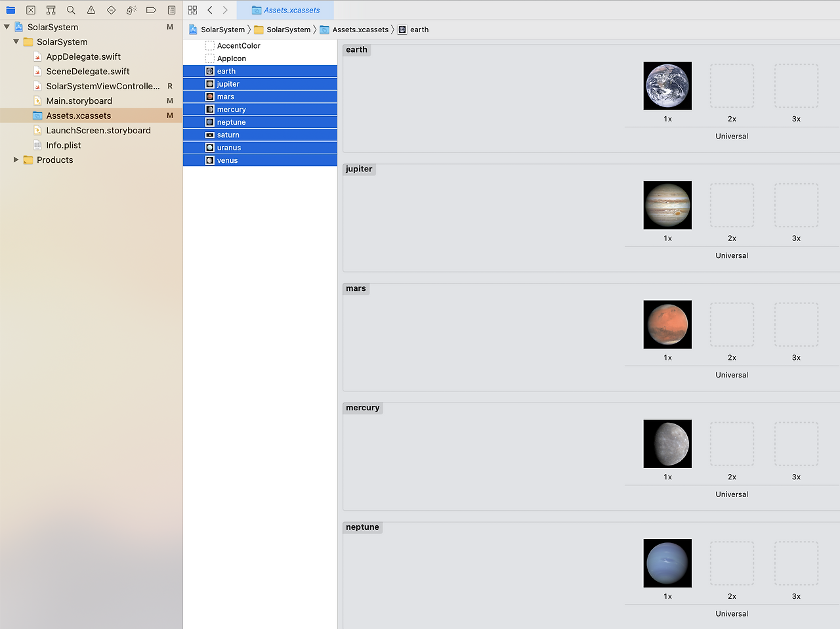Click Assets.xcassets in the breadcrumb
840x629 pixels.
tap(354, 30)
